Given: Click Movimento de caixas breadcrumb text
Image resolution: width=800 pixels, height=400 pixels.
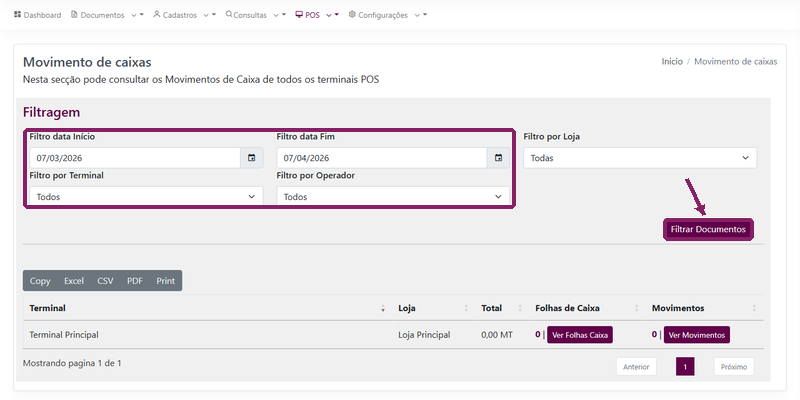Looking at the screenshot, I should (x=736, y=61).
